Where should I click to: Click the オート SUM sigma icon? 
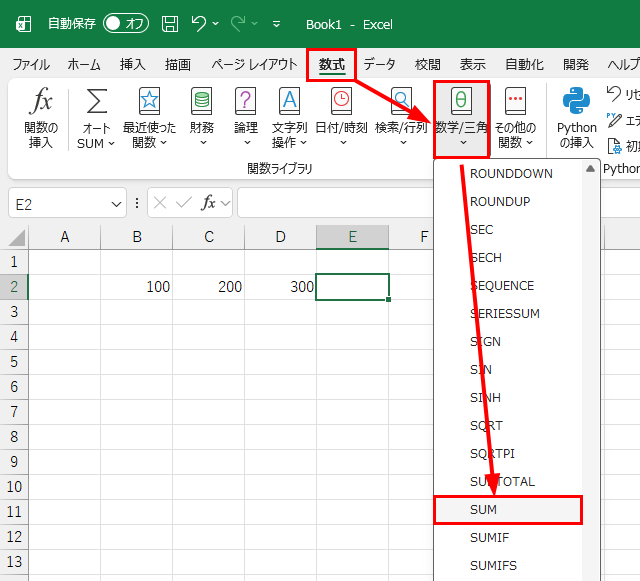(97, 101)
